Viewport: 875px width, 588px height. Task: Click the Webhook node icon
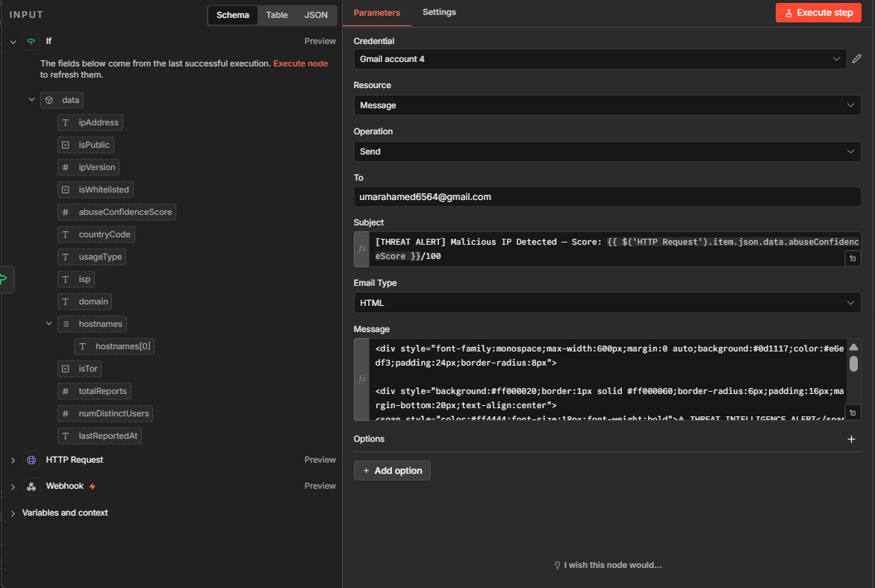pos(31,487)
